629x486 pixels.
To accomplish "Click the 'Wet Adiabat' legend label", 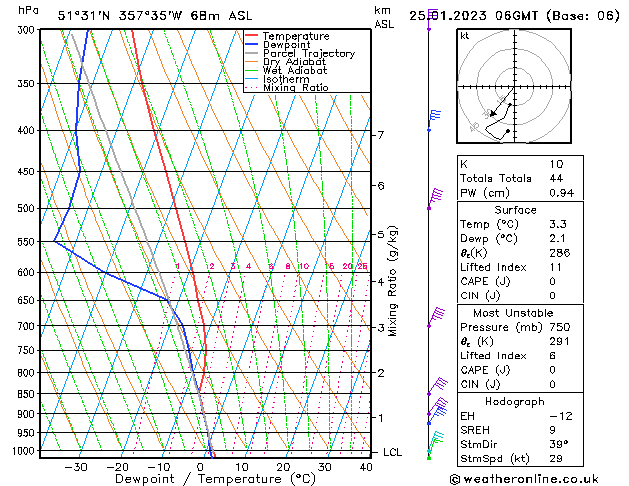I will pos(295,70).
